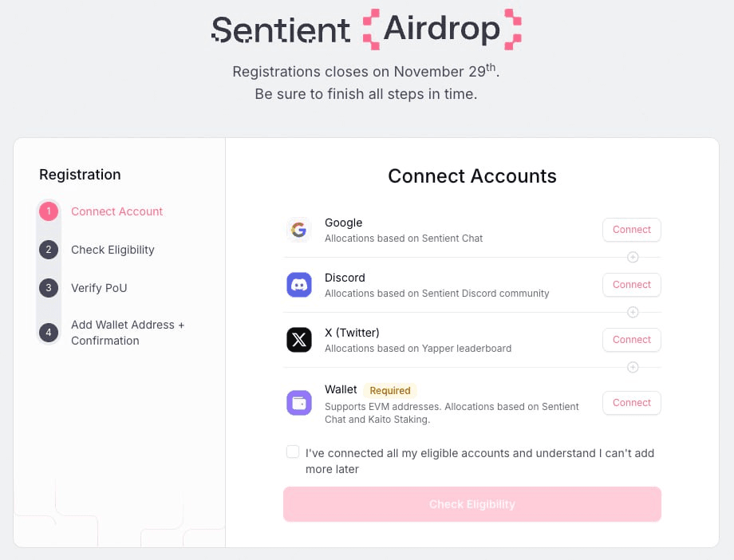734x560 pixels.
Task: Select step 3 circle badge
Action: coord(49,288)
